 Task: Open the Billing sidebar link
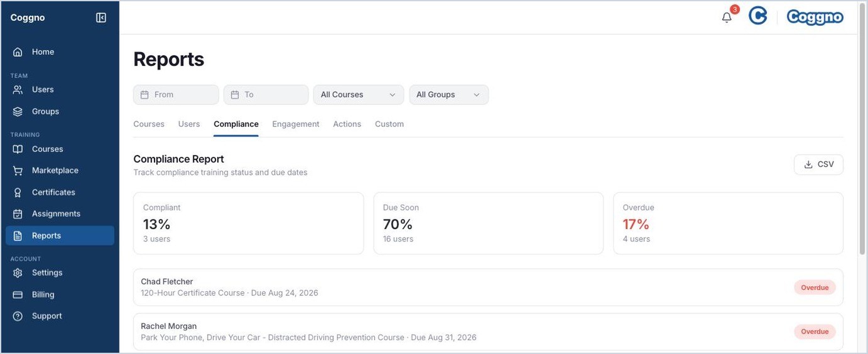point(60,295)
